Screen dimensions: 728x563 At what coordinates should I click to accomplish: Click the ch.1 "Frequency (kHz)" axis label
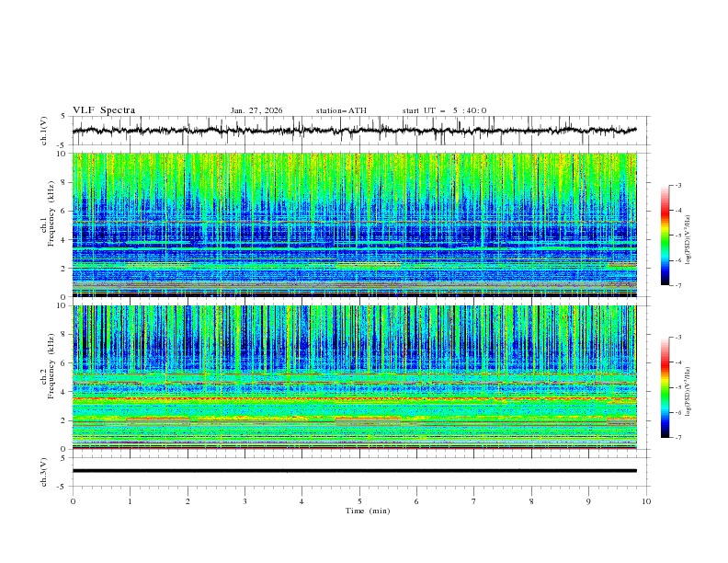click(x=51, y=213)
